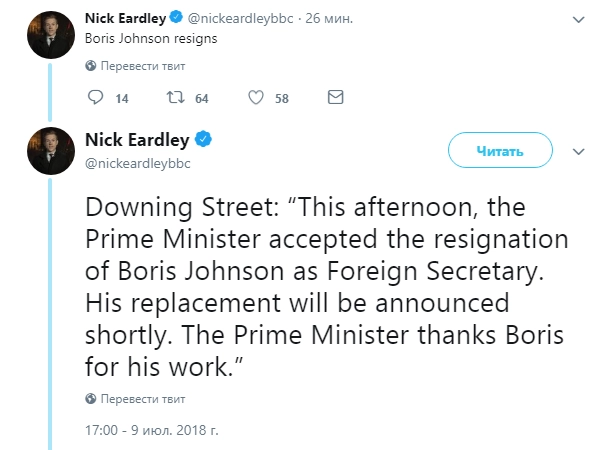Click the envelope direct message icon
This screenshot has height=450, width=616.
tap(336, 98)
